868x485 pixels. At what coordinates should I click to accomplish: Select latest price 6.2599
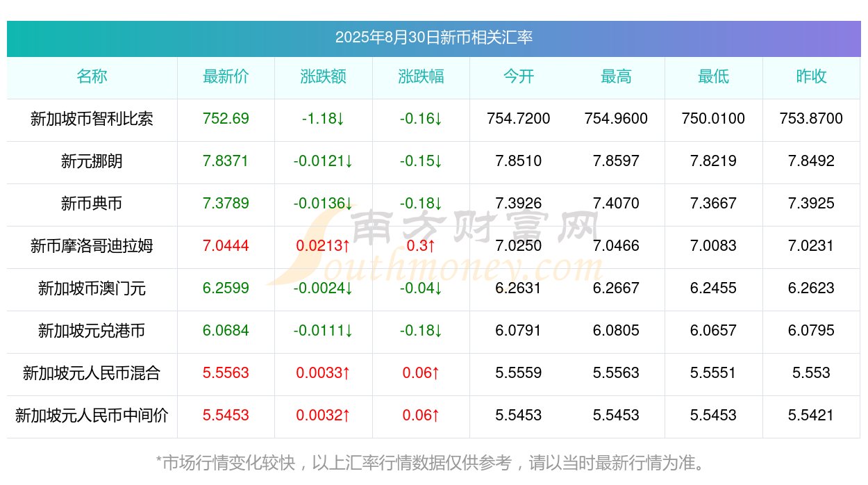click(x=226, y=288)
